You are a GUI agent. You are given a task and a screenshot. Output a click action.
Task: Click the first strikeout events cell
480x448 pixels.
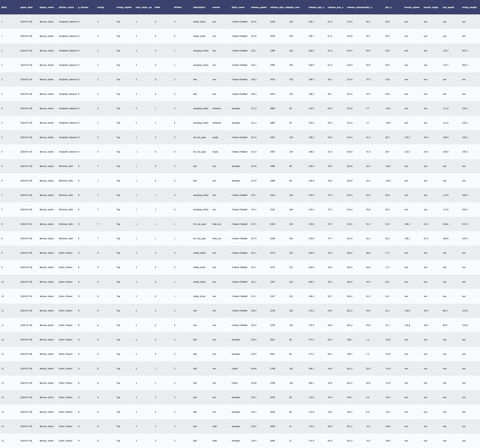(217, 108)
